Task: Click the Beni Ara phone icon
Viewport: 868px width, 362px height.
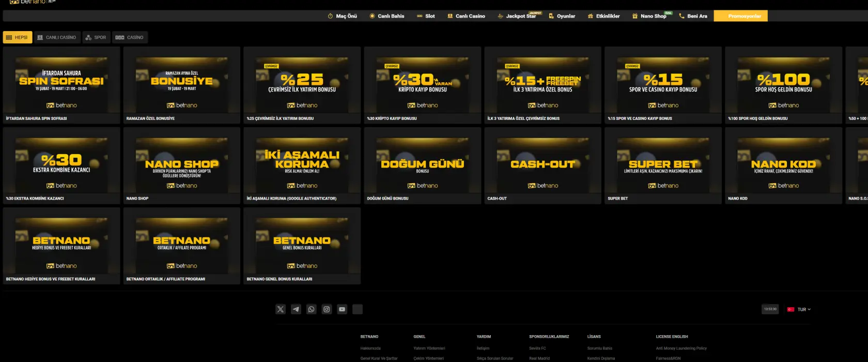Action: [x=681, y=16]
